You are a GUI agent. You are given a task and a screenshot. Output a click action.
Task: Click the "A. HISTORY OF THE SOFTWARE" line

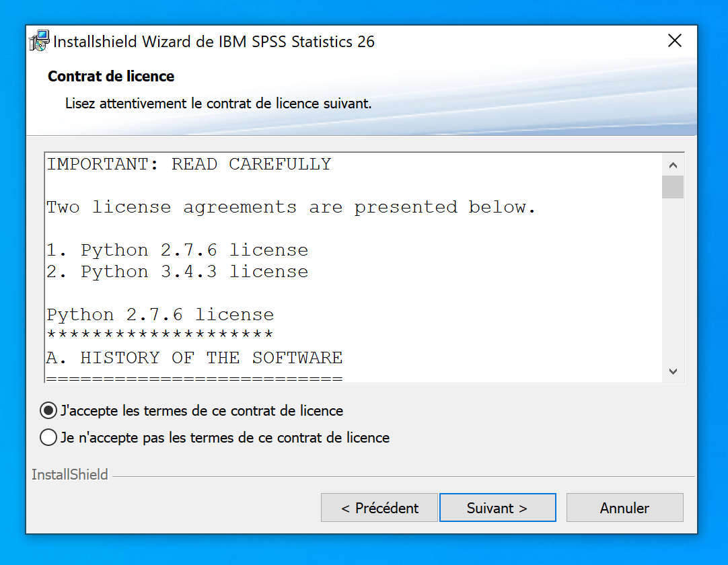[194, 358]
